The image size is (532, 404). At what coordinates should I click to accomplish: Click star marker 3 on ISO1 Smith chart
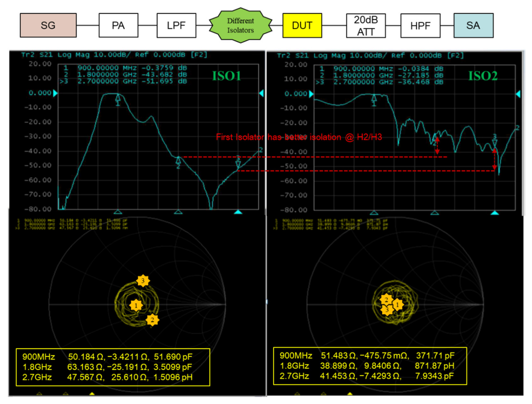pos(143,280)
